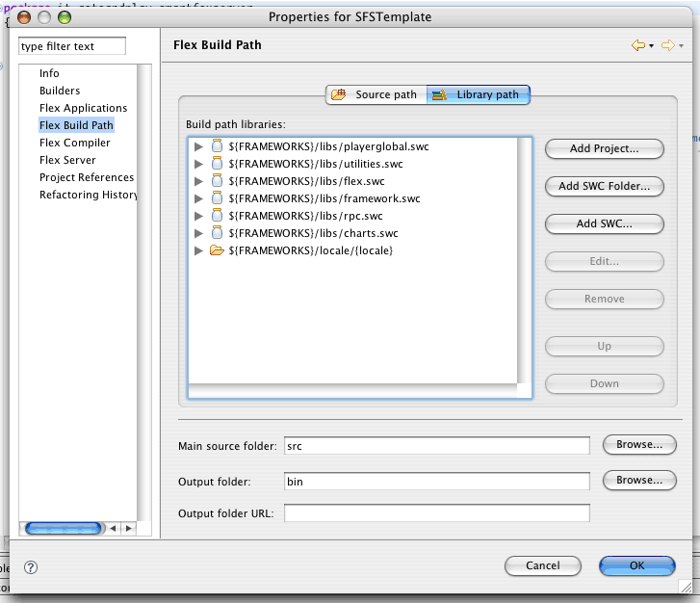
Task: Click the sidebar scroll left arrow
Action: click(113, 529)
